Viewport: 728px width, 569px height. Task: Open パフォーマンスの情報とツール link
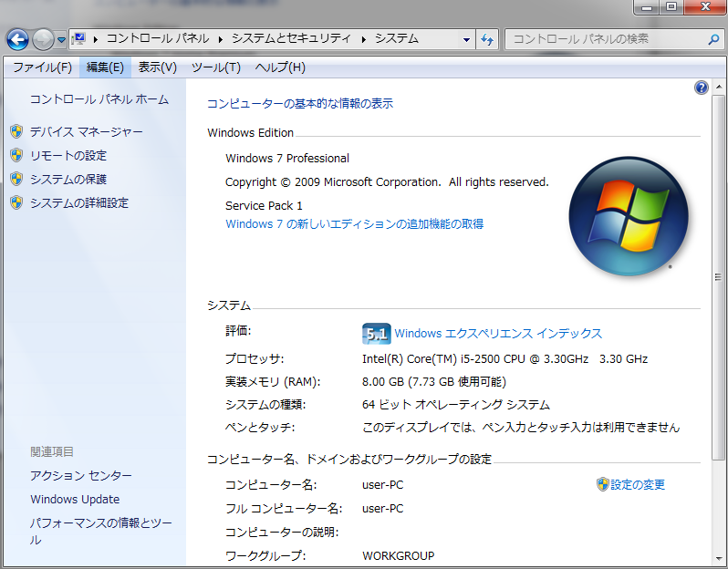click(100, 532)
